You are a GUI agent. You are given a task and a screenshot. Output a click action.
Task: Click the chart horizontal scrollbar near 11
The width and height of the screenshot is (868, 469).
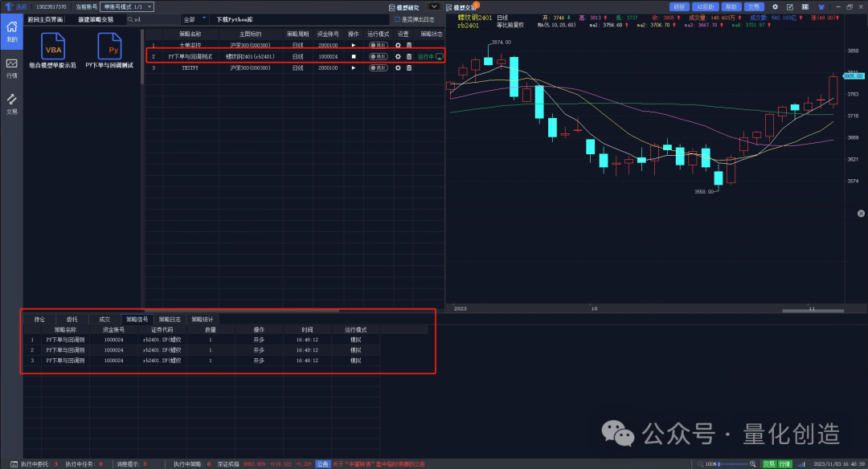[x=813, y=311]
